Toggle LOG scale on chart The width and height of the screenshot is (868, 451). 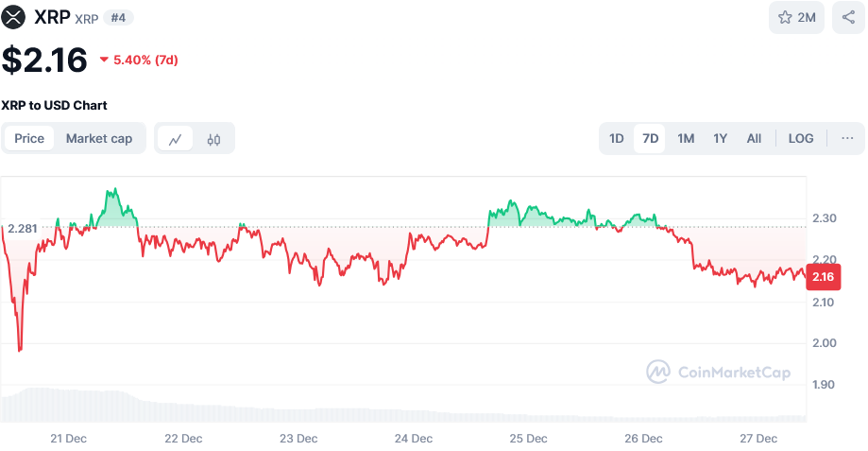[800, 138]
